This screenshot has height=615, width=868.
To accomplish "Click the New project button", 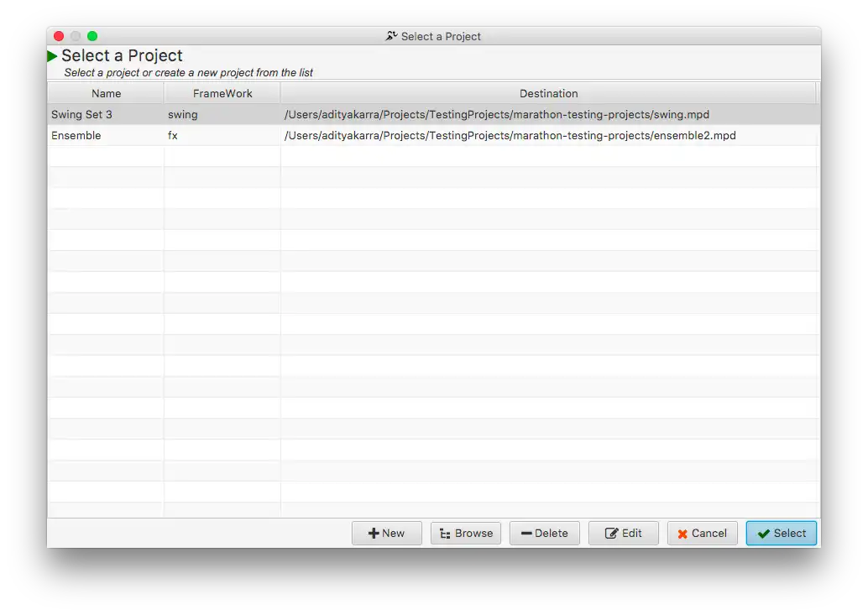I will click(386, 533).
